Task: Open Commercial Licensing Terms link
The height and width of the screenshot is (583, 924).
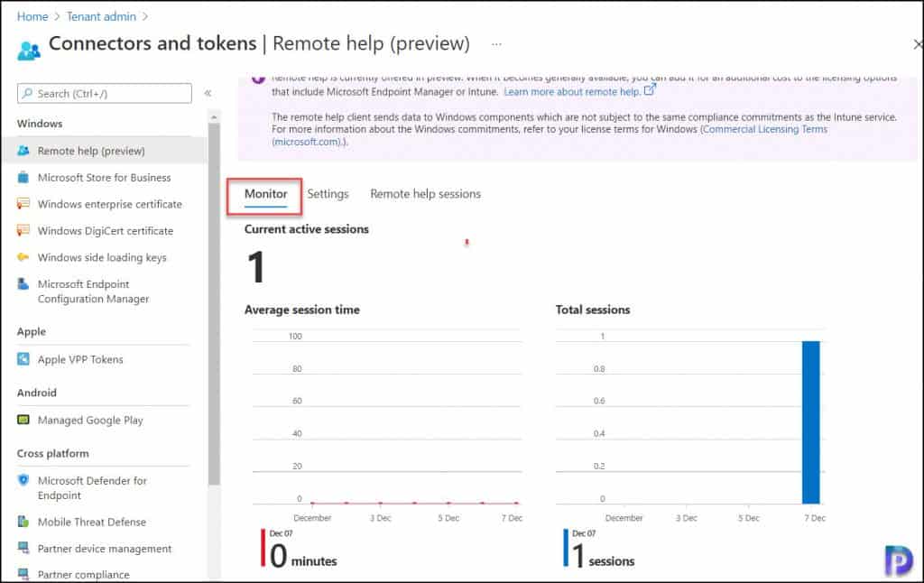Action: pos(765,129)
